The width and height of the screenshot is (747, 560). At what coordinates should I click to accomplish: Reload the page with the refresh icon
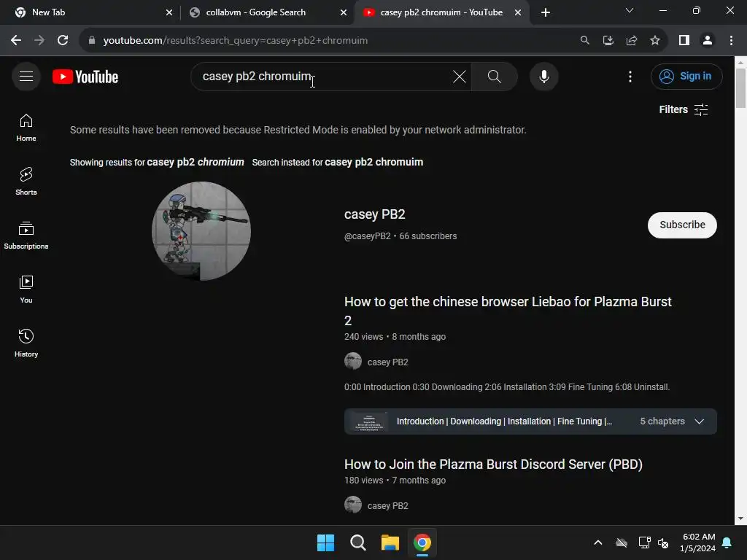coord(63,41)
